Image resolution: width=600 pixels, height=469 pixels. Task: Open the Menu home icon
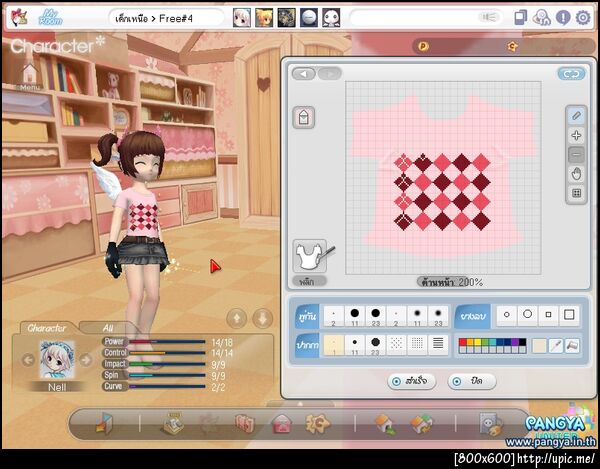(x=30, y=78)
